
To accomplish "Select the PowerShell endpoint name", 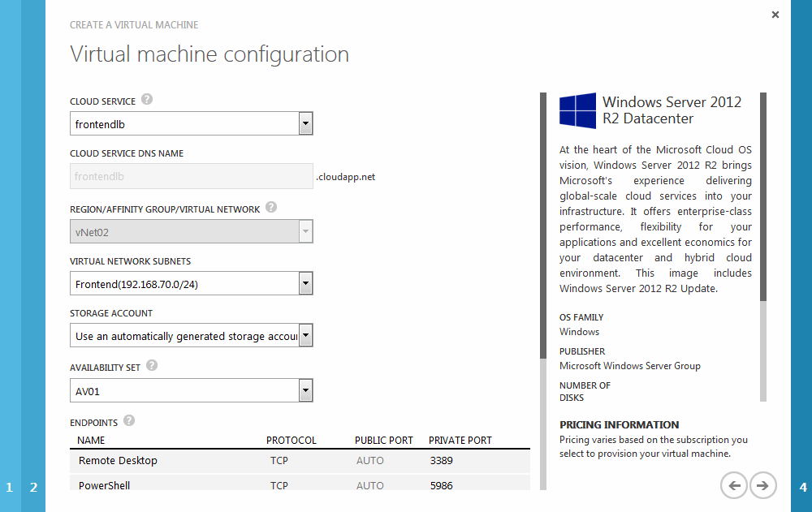I will click(104, 485).
